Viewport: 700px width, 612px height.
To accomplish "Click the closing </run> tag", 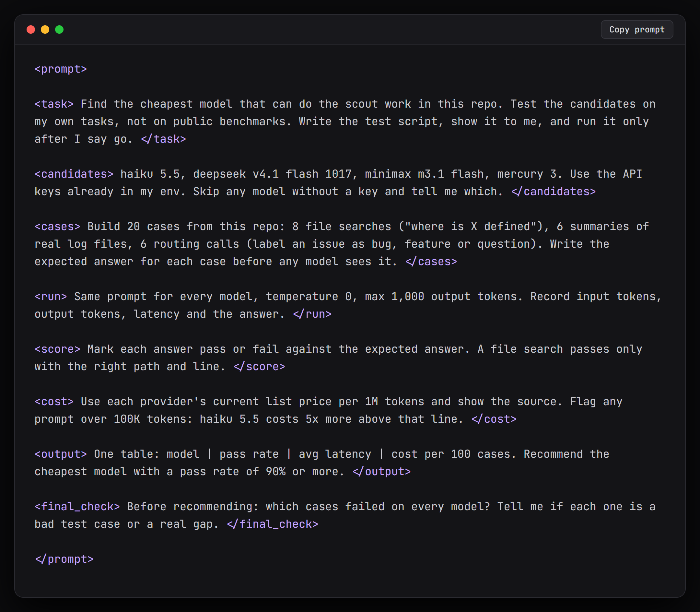I will point(312,314).
